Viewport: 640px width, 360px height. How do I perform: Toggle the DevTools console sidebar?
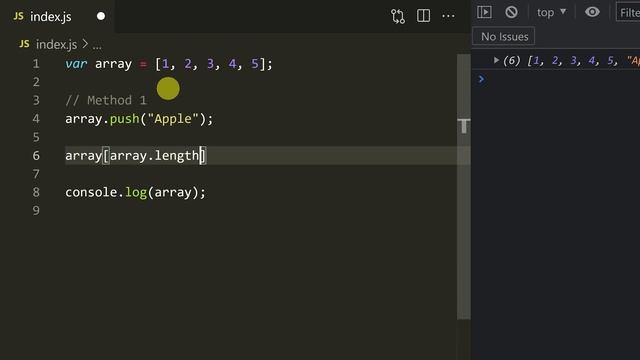tap(484, 12)
